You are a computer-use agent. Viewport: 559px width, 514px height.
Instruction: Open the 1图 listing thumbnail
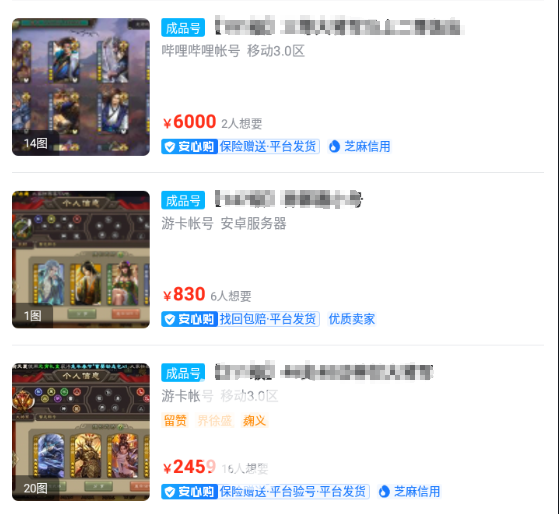click(x=81, y=259)
